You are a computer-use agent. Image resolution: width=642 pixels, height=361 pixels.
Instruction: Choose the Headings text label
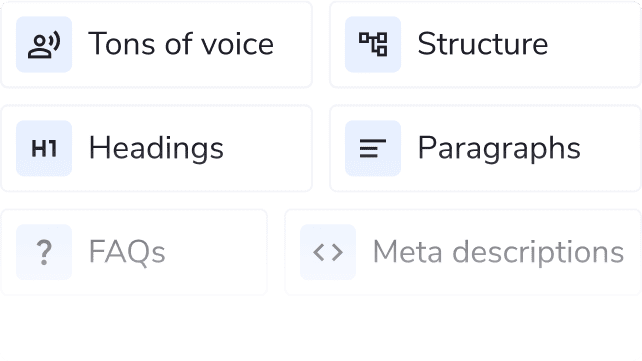point(156,149)
